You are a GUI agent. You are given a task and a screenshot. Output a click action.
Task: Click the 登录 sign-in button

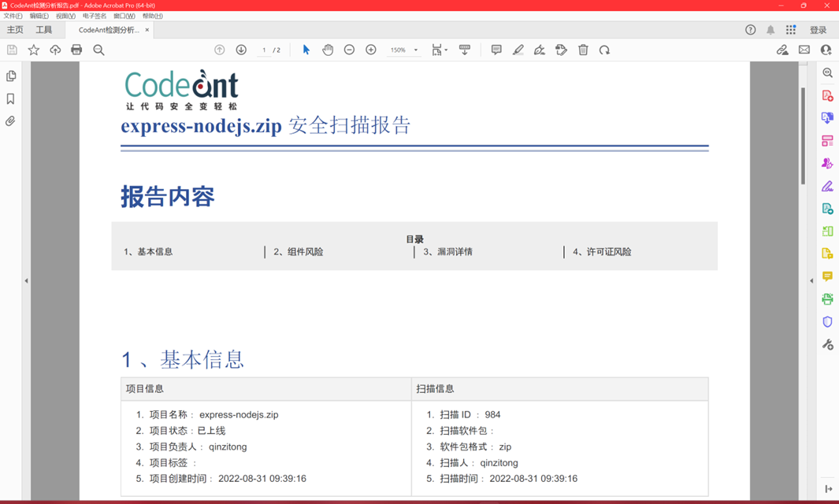pos(819,30)
